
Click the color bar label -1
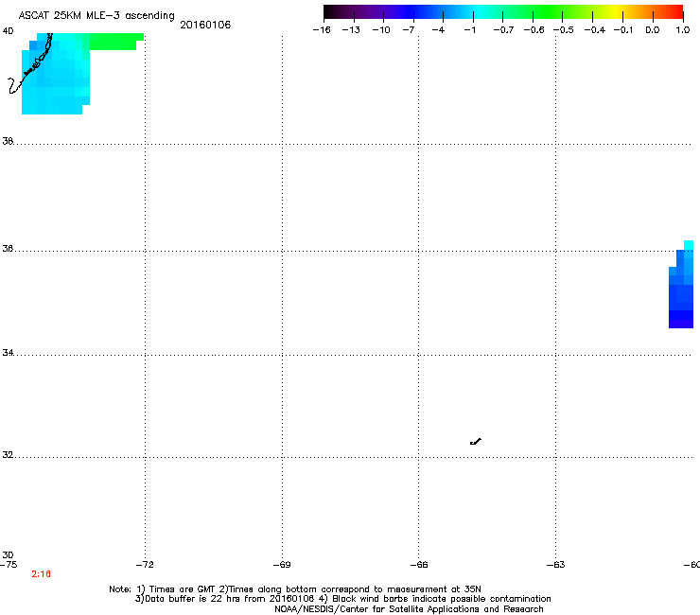coord(469,30)
